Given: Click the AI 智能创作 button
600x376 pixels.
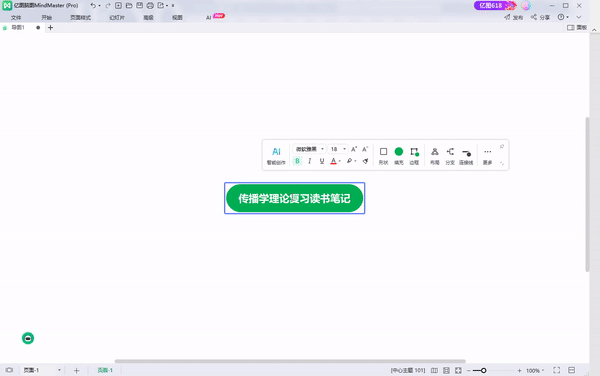Looking at the screenshot, I should pyautogui.click(x=276, y=155).
